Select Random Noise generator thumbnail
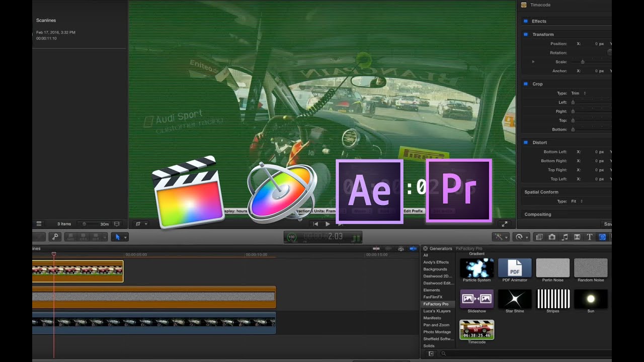 [591, 268]
